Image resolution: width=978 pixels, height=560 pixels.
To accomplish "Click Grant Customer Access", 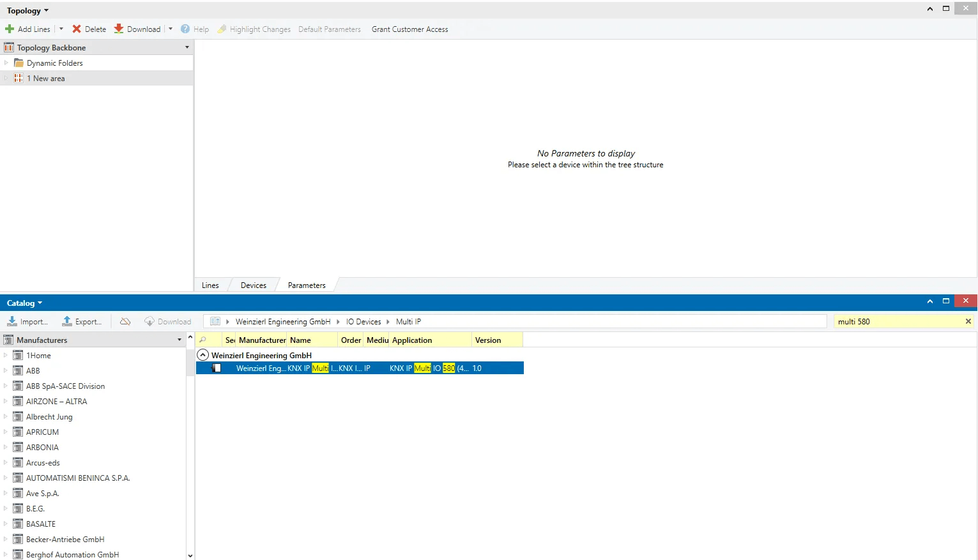I will tap(409, 29).
